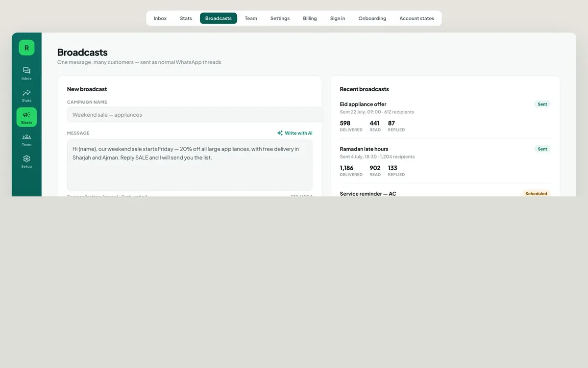The width and height of the screenshot is (588, 368).
Task: Select the Blasts megaphone icon
Action: [x=26, y=115]
